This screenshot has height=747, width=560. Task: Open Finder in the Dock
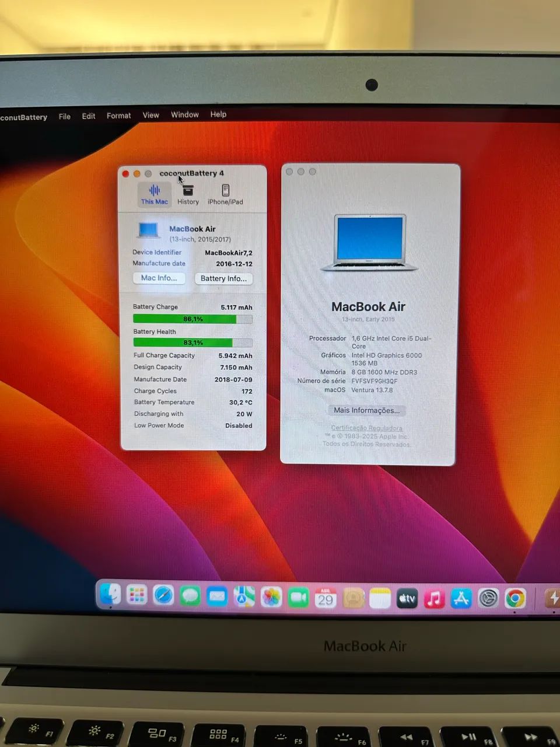(x=110, y=595)
